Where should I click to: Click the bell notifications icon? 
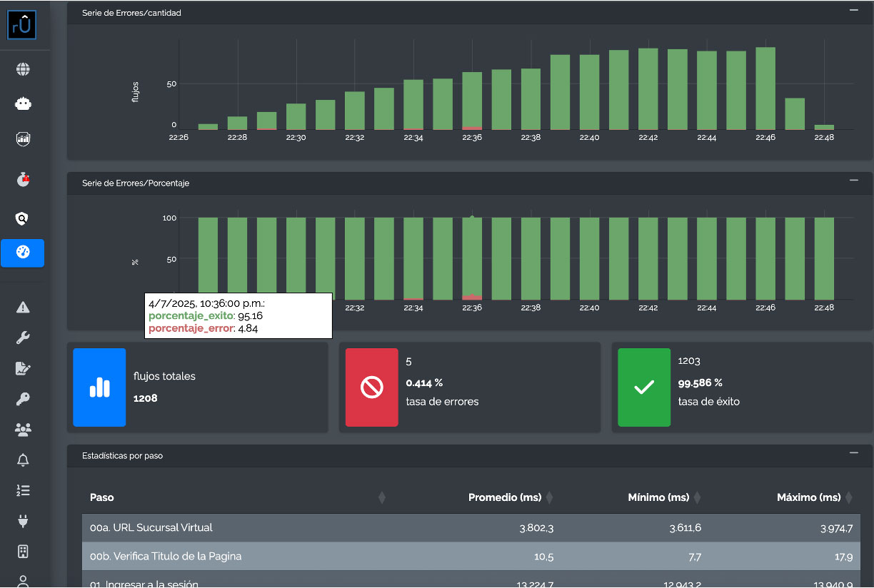(23, 460)
